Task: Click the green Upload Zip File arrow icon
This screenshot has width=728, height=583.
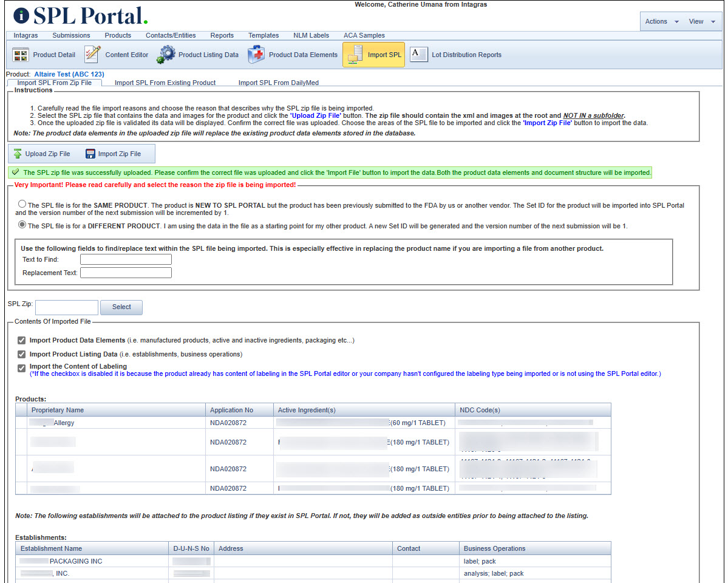Action: point(18,154)
